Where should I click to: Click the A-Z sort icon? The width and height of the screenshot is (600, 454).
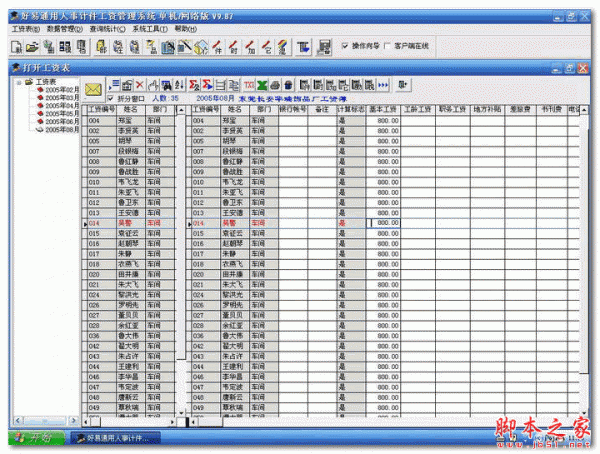click(x=179, y=85)
